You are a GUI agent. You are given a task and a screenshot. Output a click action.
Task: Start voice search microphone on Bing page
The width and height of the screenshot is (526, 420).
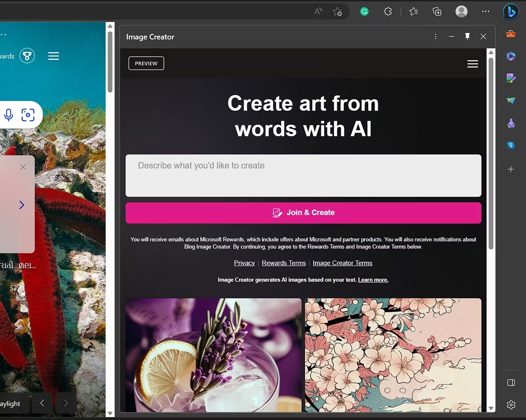[x=8, y=115]
